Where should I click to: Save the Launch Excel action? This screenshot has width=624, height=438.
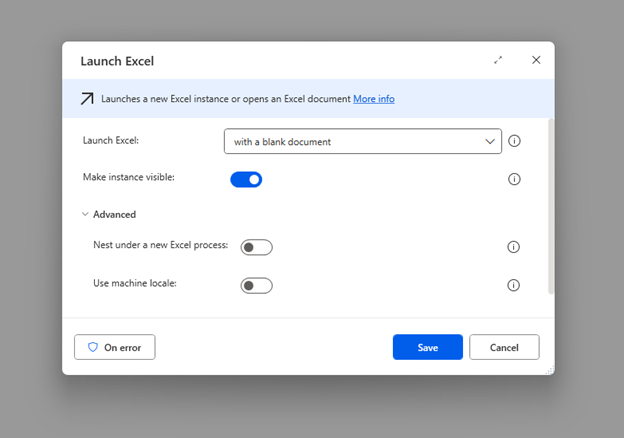pos(428,347)
